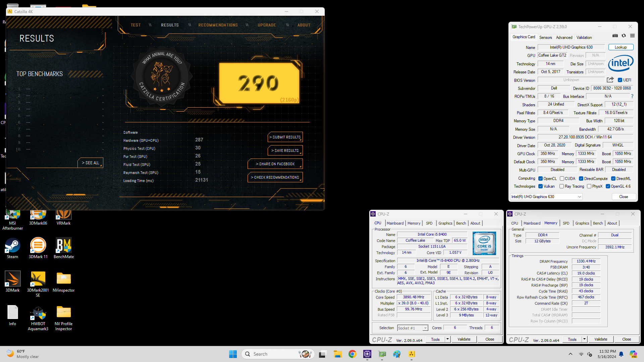Toggle the OpenGL 4.6 checkbox
Image resolution: width=644 pixels, height=362 pixels.
point(608,186)
